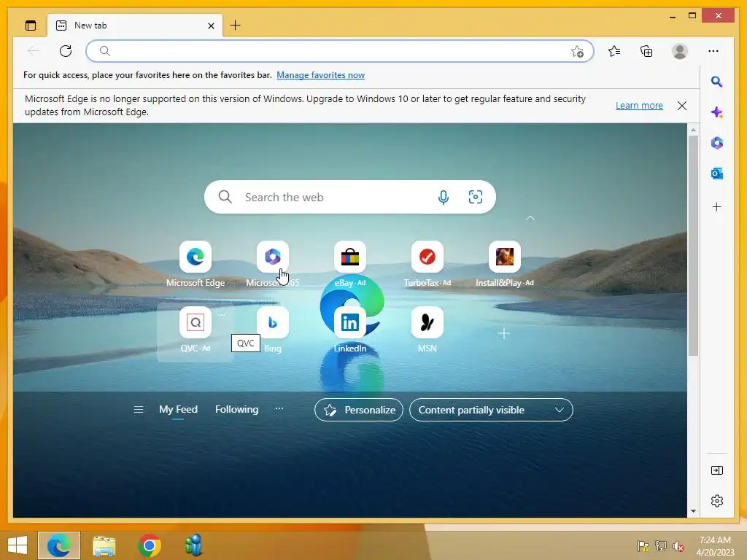This screenshot has width=747, height=560.
Task: Open Content partially visible dropdown
Action: click(x=491, y=410)
